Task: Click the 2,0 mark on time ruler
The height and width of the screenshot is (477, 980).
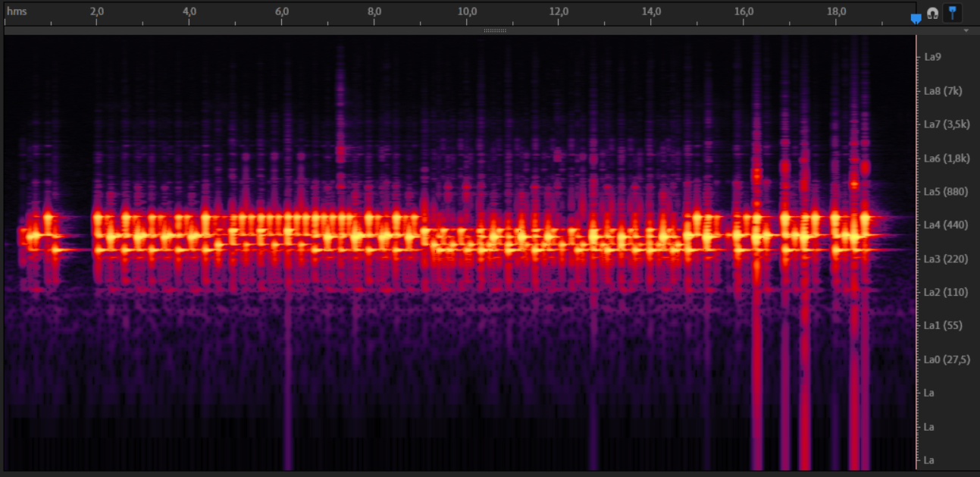Action: [x=97, y=11]
